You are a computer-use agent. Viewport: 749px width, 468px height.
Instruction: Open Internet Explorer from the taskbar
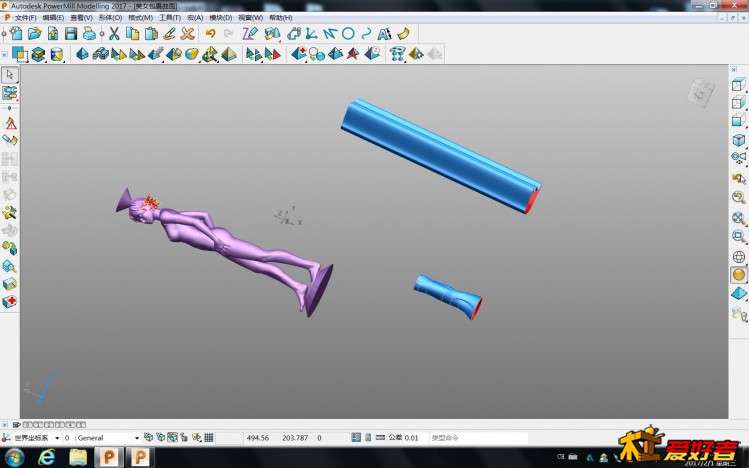(x=46, y=457)
